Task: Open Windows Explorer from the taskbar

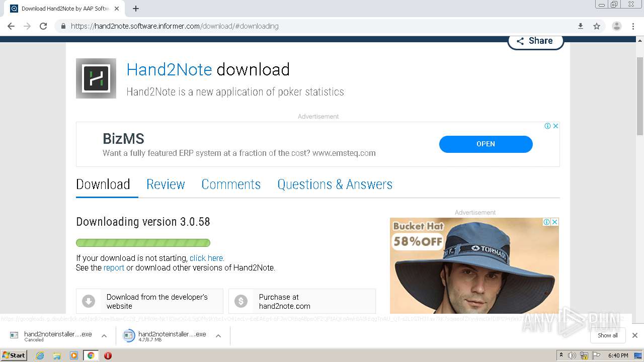Action: tap(57, 355)
